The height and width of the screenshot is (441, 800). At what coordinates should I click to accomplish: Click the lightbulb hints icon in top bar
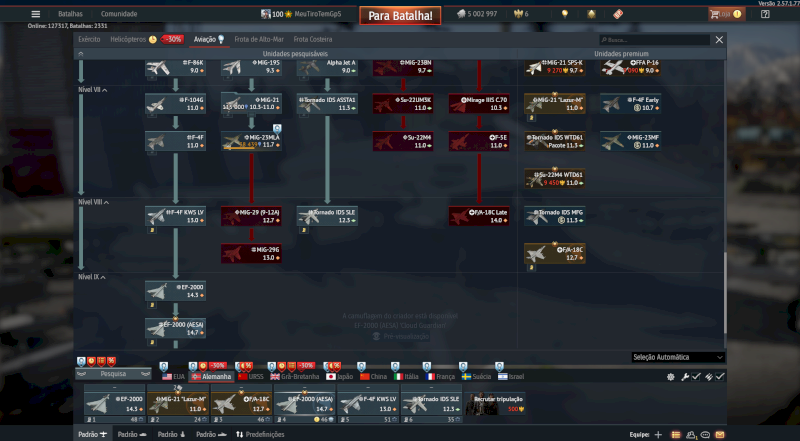point(565,14)
